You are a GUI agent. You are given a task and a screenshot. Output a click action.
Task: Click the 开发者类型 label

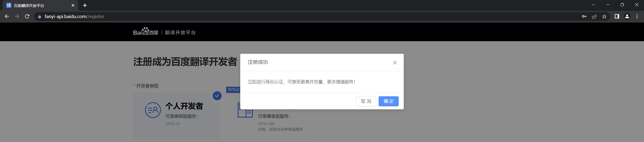pos(147,86)
